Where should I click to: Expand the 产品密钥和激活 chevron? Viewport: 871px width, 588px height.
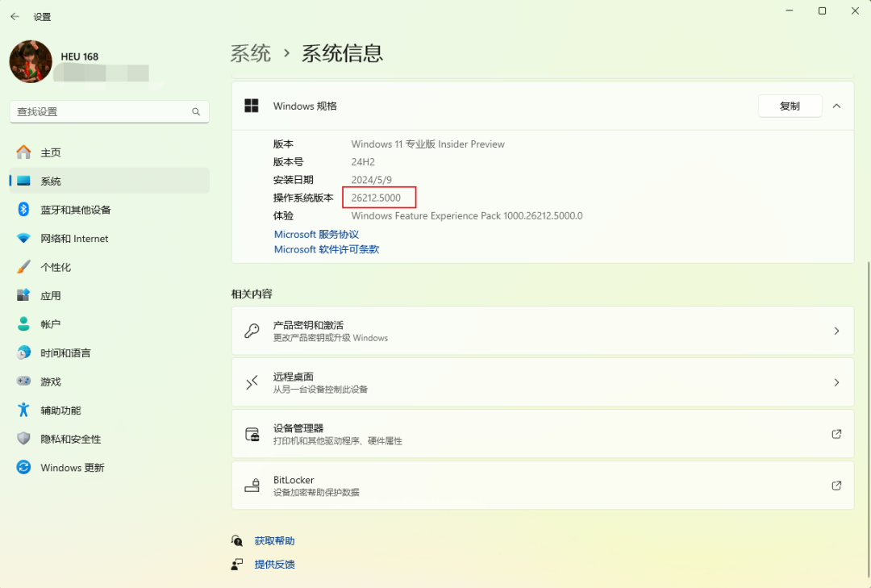pos(836,332)
